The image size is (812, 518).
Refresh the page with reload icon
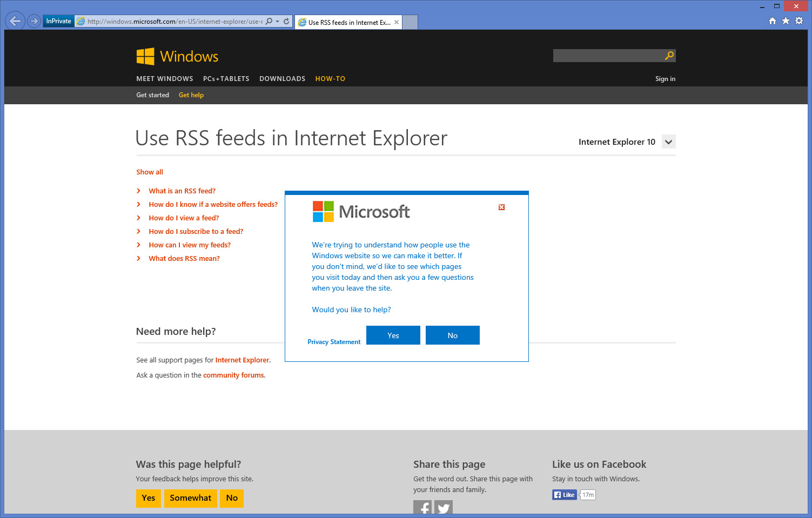286,22
